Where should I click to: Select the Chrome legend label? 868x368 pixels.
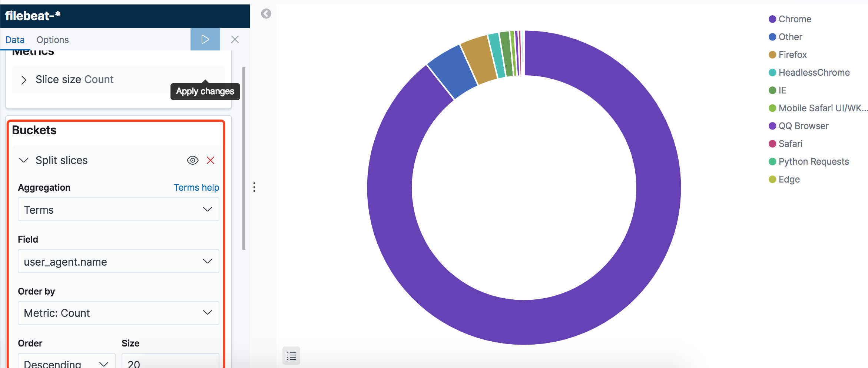[795, 19]
